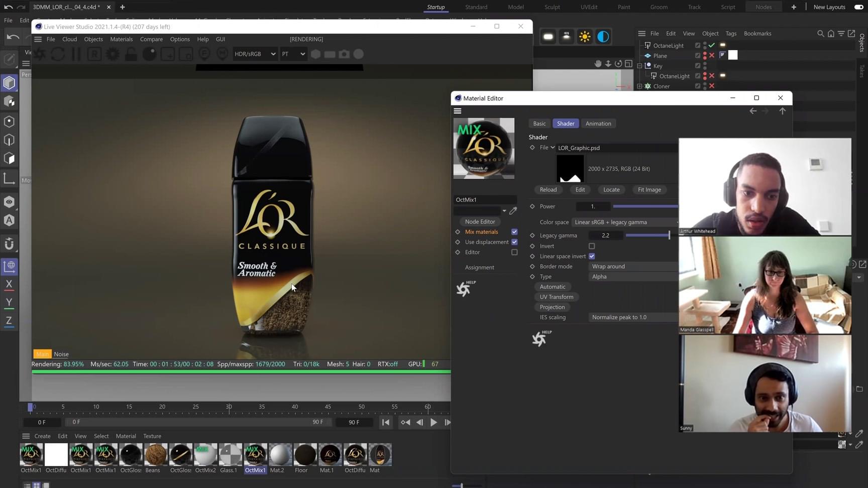Toggle the Mix materials checkbox
The height and width of the screenshot is (488, 868).
coord(514,232)
